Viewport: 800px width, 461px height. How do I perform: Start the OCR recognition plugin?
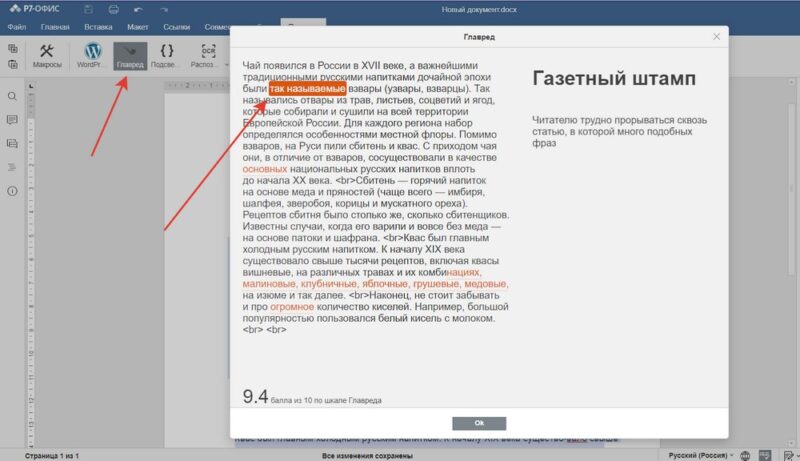208,55
